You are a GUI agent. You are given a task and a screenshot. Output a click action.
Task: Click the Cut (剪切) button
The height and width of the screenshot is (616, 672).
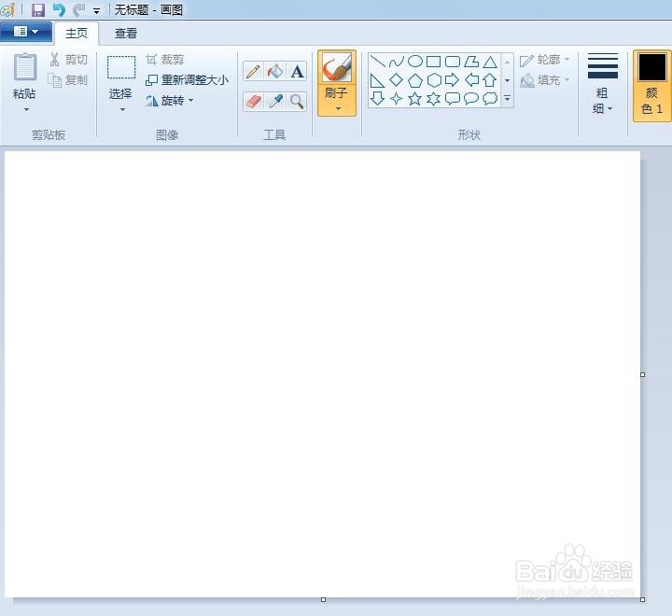point(68,60)
